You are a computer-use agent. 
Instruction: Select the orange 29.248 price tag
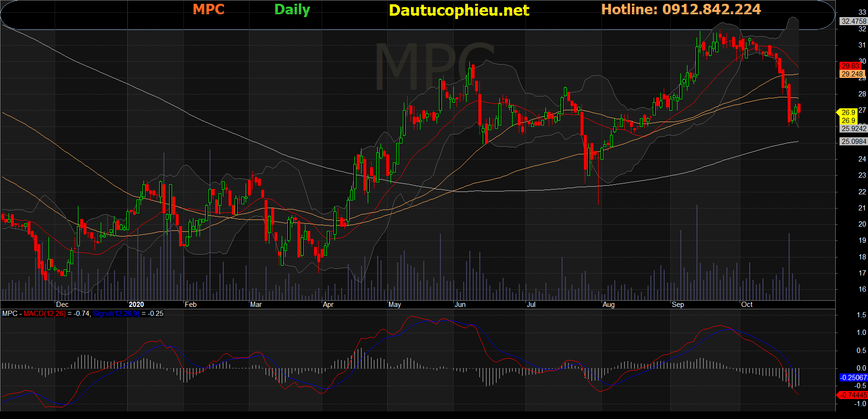[x=852, y=74]
